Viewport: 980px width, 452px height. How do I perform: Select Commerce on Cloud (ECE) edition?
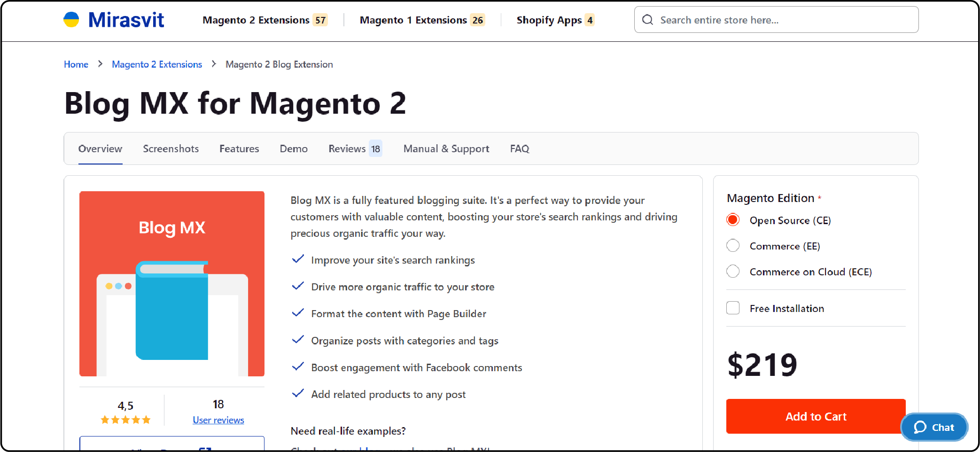(733, 272)
